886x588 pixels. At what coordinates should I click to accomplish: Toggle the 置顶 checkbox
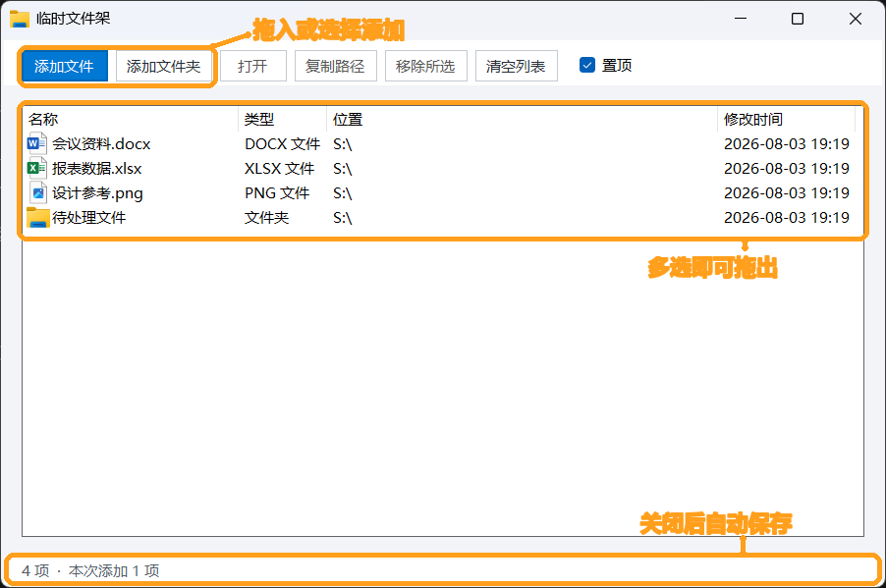587,65
